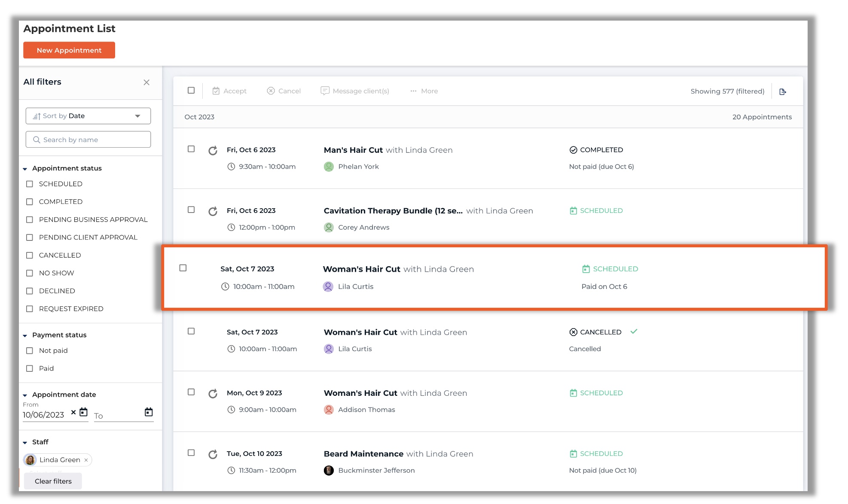Open the More actions menu

424,91
